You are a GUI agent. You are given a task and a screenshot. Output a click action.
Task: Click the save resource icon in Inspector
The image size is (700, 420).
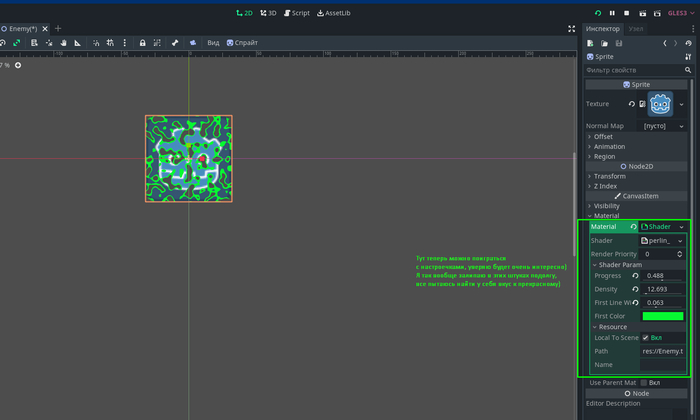coord(619,43)
